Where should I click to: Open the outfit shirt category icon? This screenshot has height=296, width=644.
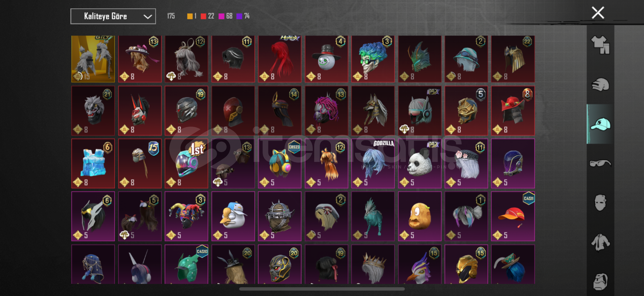pos(600,45)
